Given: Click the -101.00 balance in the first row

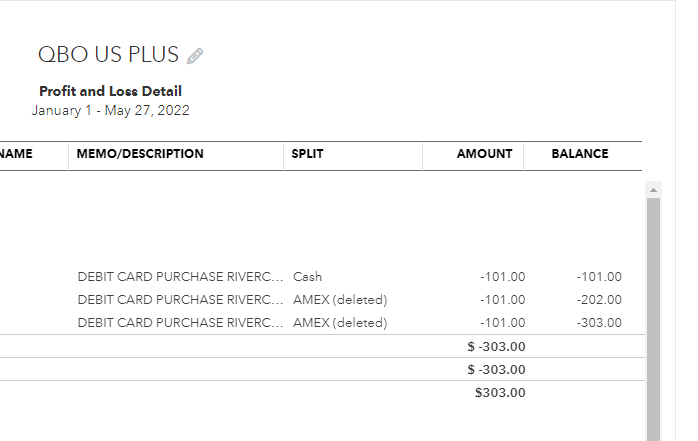Looking at the screenshot, I should [599, 277].
